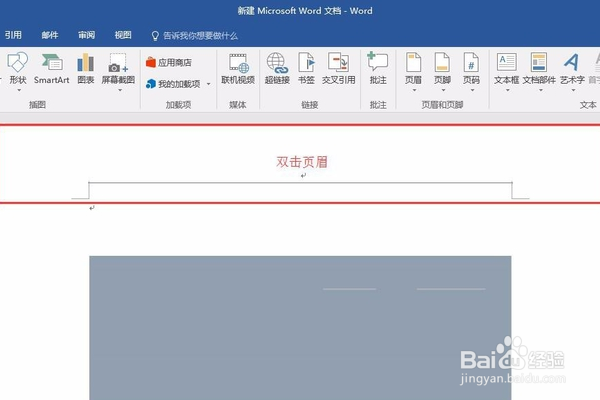Click the Tell me lightbulb icon
The height and width of the screenshot is (400, 600).
click(155, 36)
